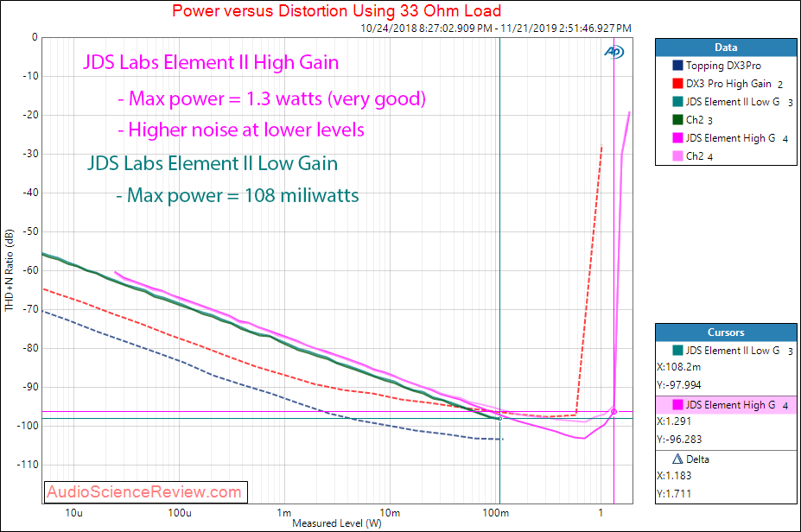Click the AP logo in the graph corner
The height and width of the screenshot is (532, 801).
pyautogui.click(x=614, y=52)
